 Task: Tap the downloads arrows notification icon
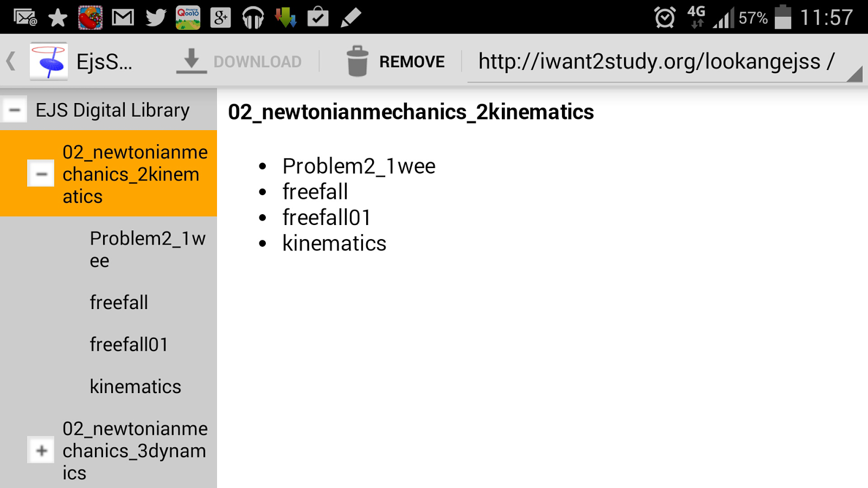coord(286,17)
